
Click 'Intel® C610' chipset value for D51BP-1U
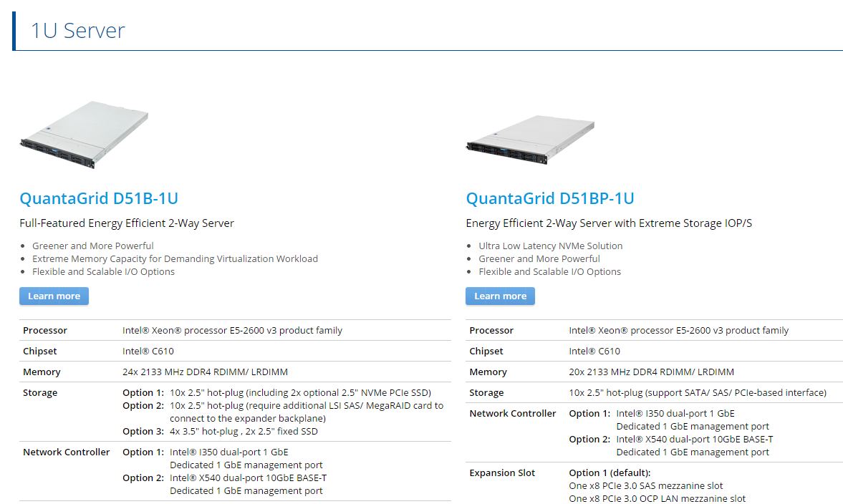tap(594, 351)
